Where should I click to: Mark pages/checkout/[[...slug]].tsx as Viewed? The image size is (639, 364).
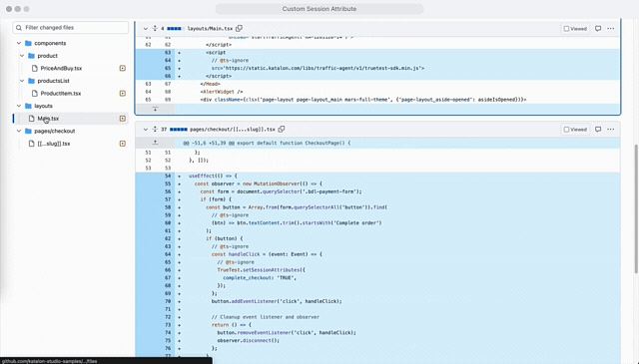pos(575,130)
